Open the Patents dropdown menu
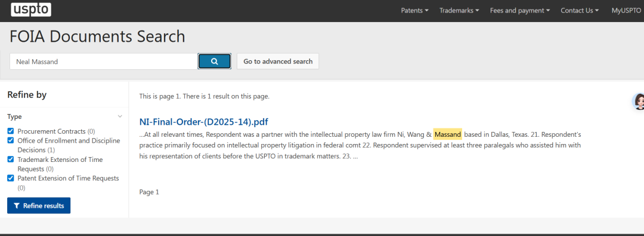The height and width of the screenshot is (236, 644). 415,11
